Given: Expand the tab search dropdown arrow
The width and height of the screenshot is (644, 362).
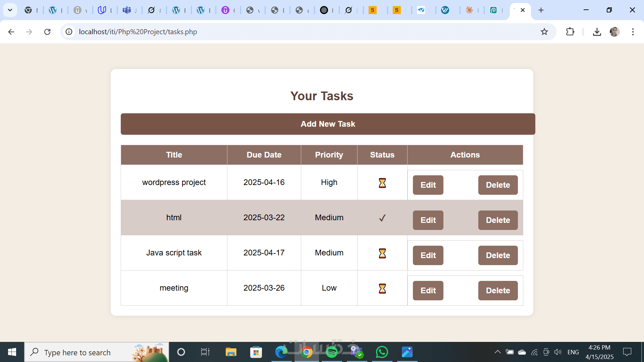Looking at the screenshot, I should tap(10, 10).
